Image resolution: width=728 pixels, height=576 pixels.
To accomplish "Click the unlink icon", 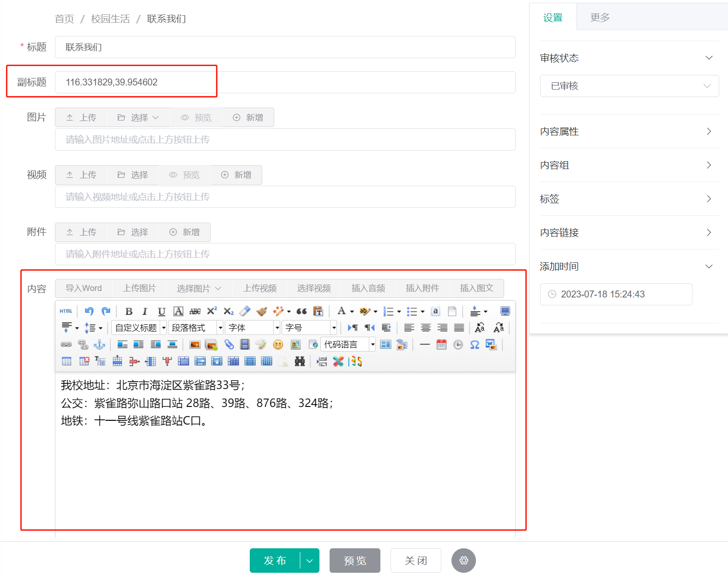I will point(83,345).
